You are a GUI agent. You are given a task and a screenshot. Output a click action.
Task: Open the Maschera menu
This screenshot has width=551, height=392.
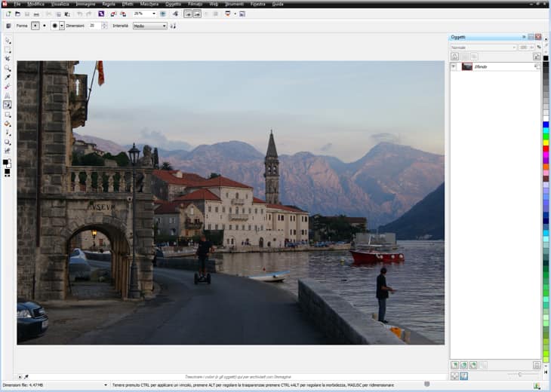[149, 4]
